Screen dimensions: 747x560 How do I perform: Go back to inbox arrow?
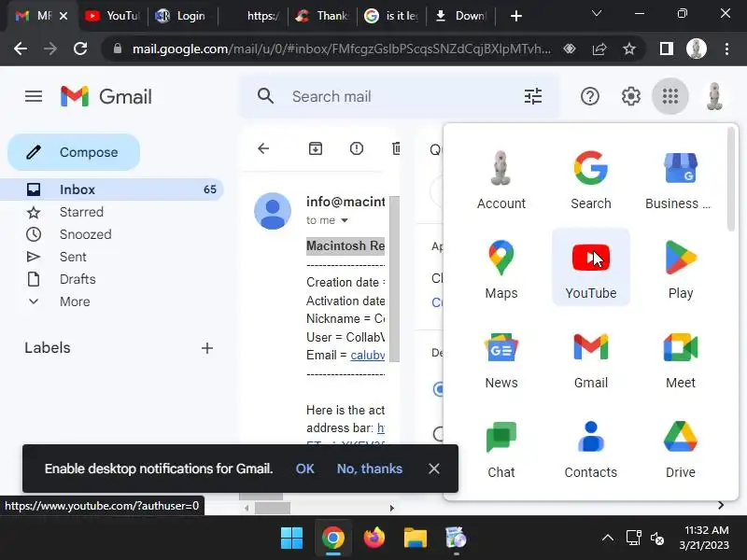(263, 148)
